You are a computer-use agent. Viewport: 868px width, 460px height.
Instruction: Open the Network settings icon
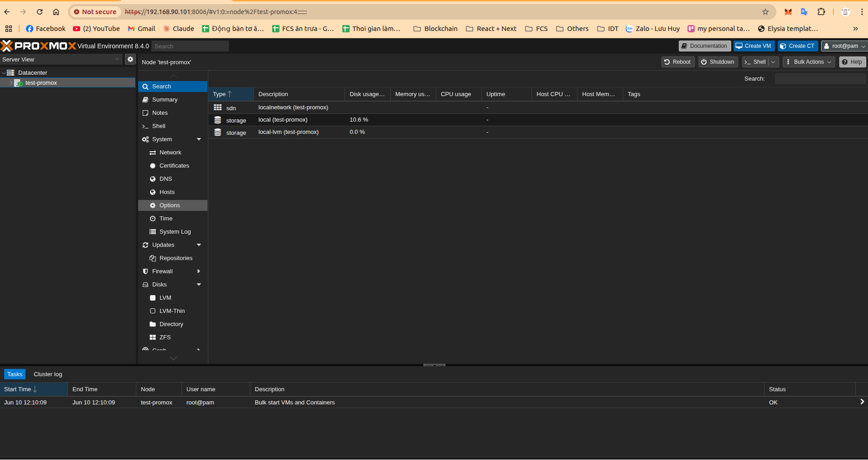[x=153, y=153]
